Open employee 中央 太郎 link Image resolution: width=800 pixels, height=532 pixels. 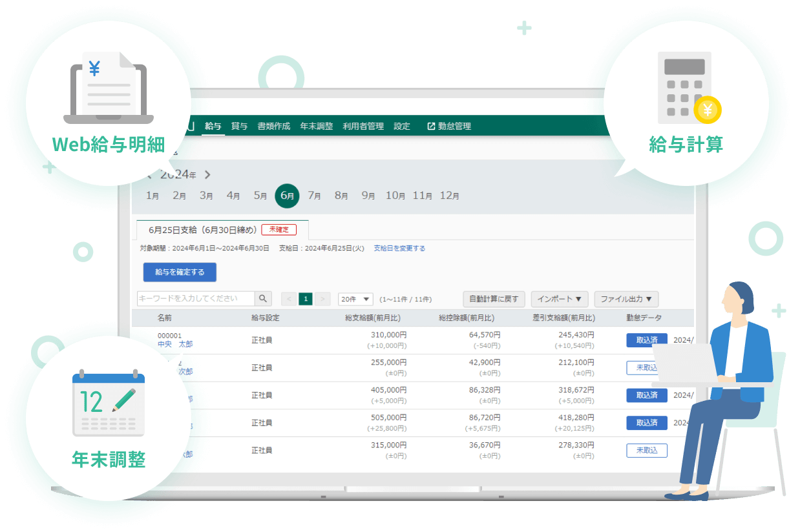point(175,345)
